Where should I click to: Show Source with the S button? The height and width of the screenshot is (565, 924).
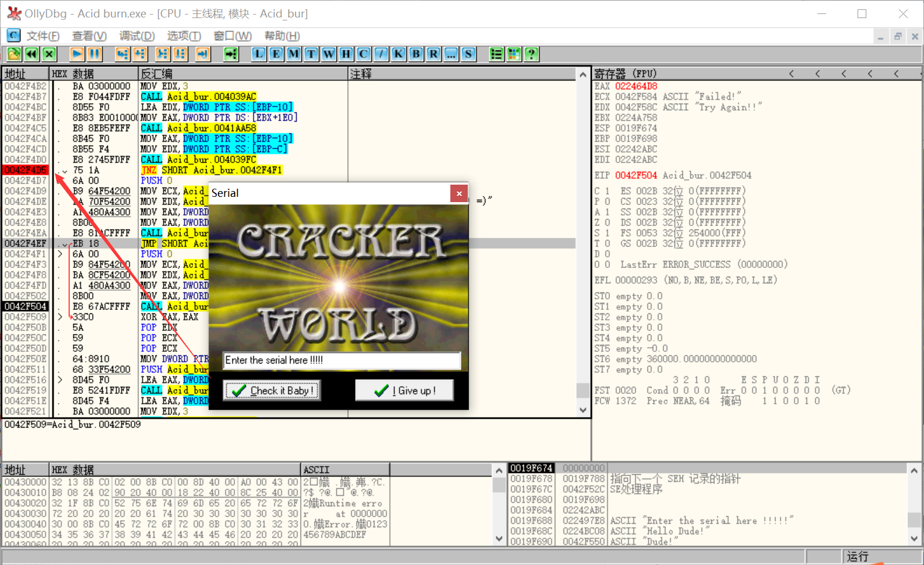pyautogui.click(x=468, y=54)
